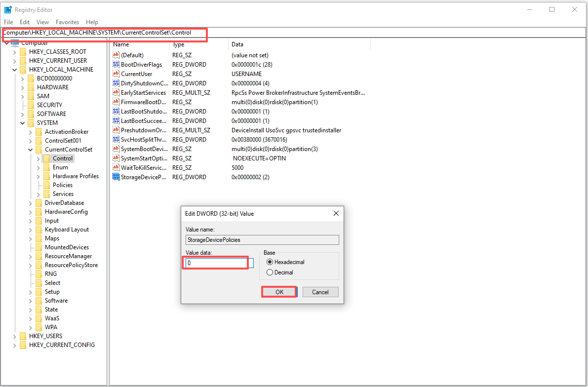Click the ab icon beside FirmwareBootDevice value
The width and height of the screenshot is (588, 387).
click(x=116, y=102)
